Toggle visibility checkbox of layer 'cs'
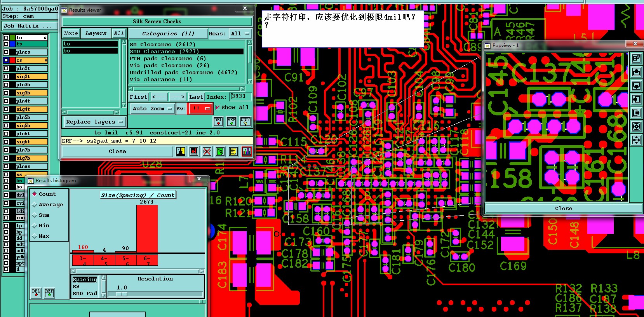Viewport: 644px width, 317px height. tap(6, 60)
